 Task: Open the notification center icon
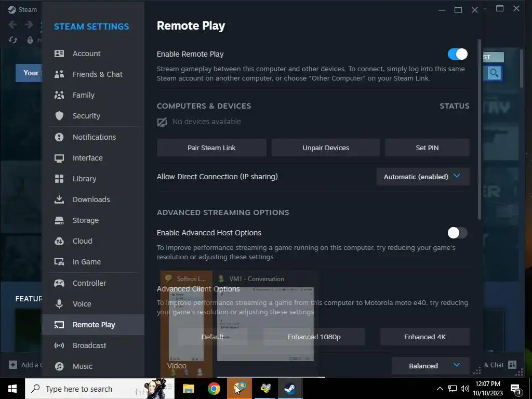click(x=515, y=389)
